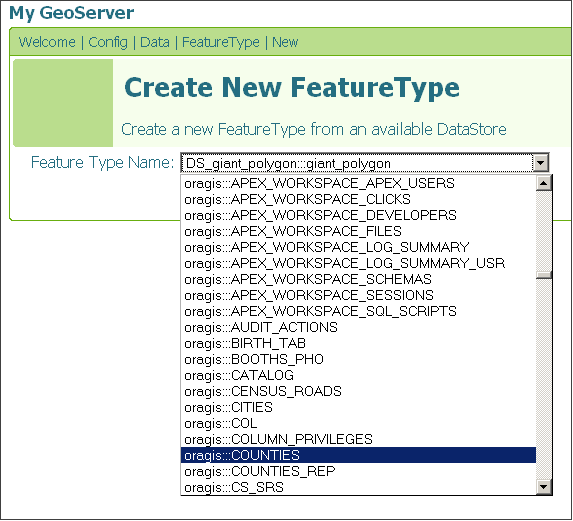573x521 pixels.
Task: Open the FeatureType breadcrumb link
Action: (221, 42)
